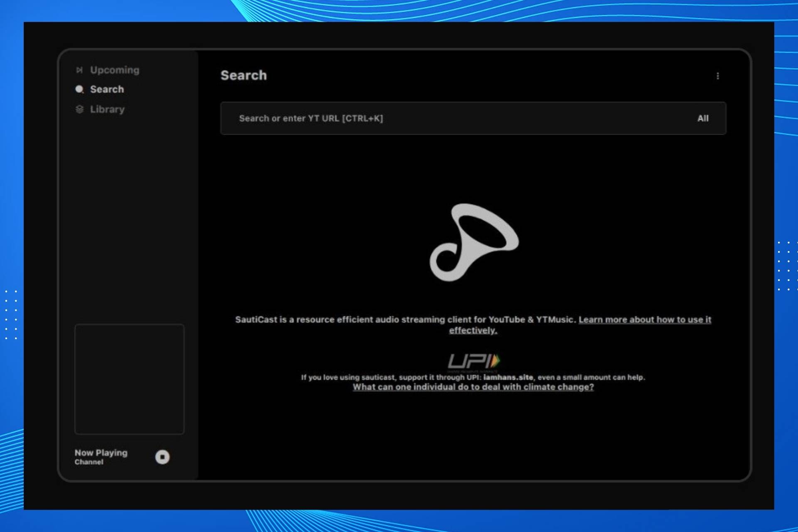Click the Library layers icon
The width and height of the screenshot is (798, 532).
(x=79, y=109)
